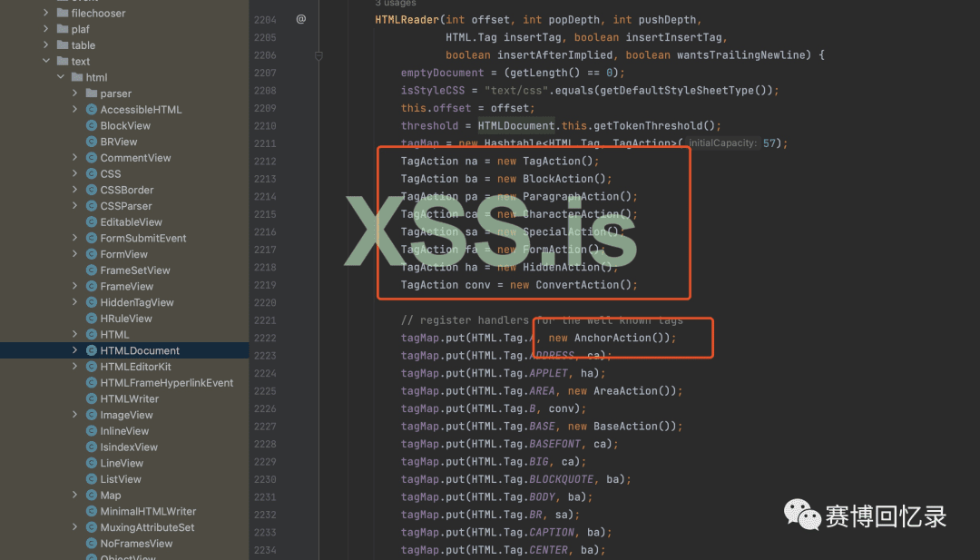Expand the HTMLDocument class node
The image size is (980, 560).
(75, 350)
